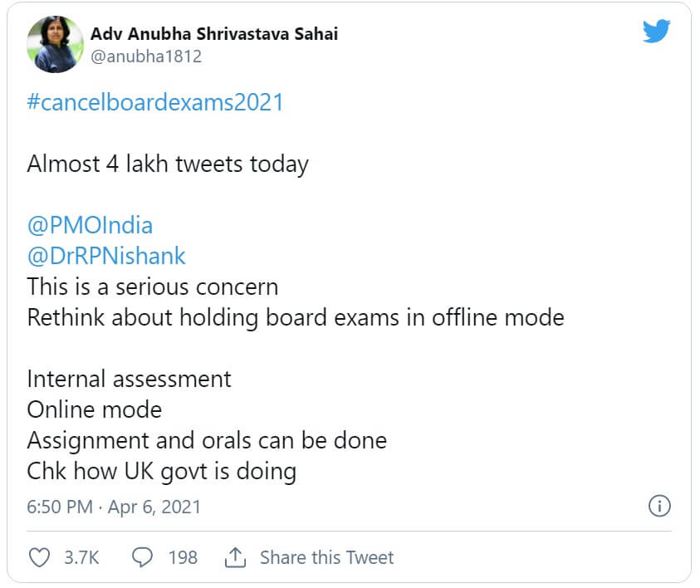Select Share this Tweet
The image size is (700, 588).
tap(326, 557)
